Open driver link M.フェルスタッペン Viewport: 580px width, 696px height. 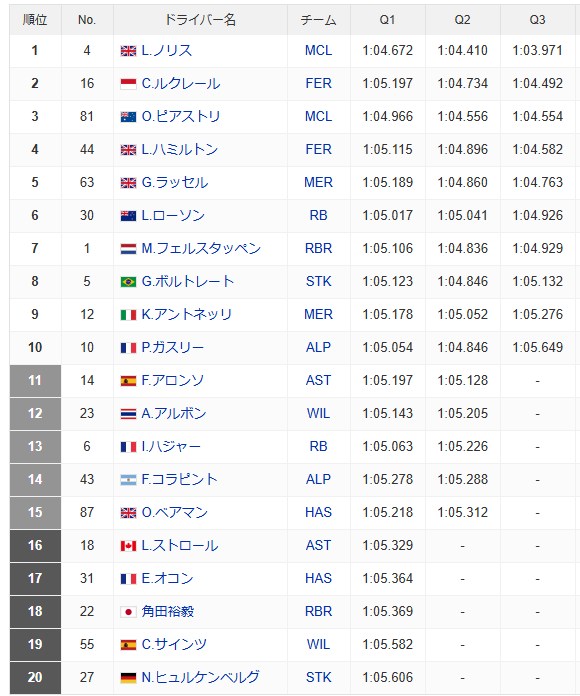(x=201, y=248)
